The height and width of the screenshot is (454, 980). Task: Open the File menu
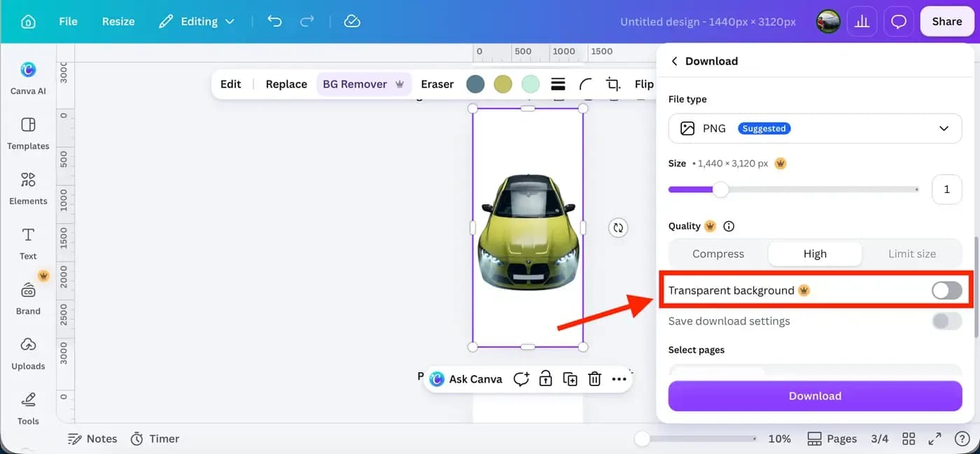click(x=68, y=22)
